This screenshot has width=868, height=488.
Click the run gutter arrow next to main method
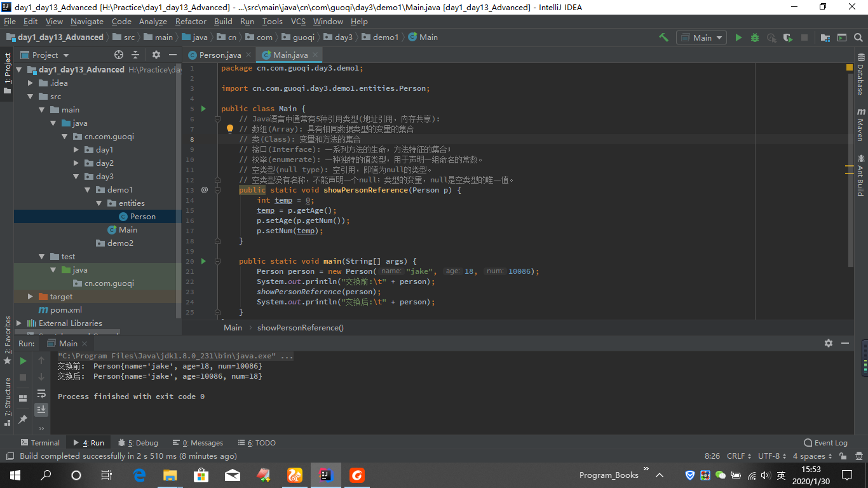coord(204,261)
